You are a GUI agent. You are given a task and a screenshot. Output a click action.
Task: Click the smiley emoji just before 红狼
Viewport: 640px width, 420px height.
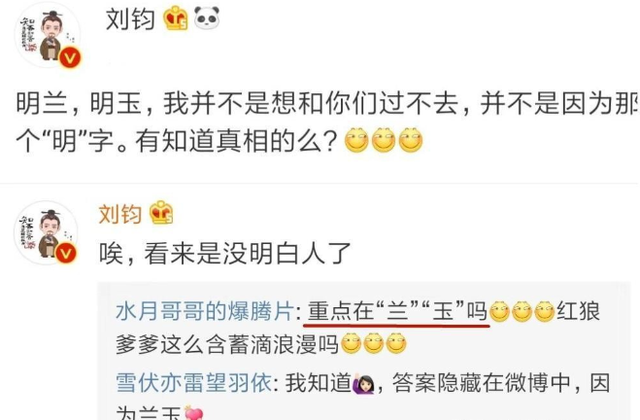click(544, 312)
